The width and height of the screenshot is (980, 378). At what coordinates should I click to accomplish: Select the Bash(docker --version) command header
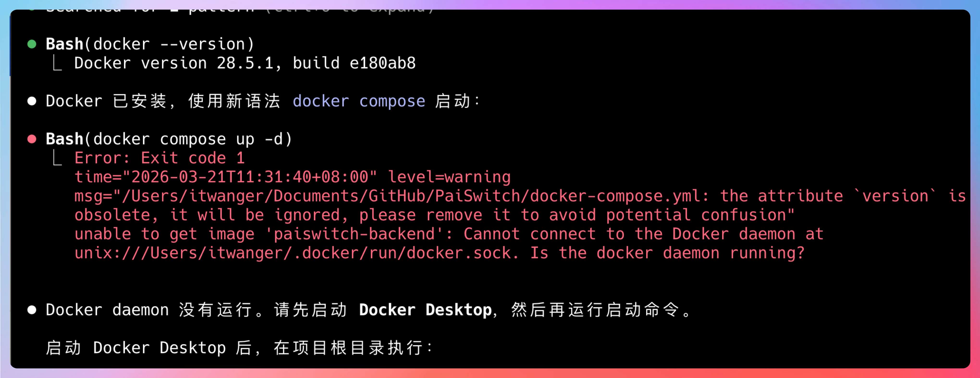click(x=150, y=44)
